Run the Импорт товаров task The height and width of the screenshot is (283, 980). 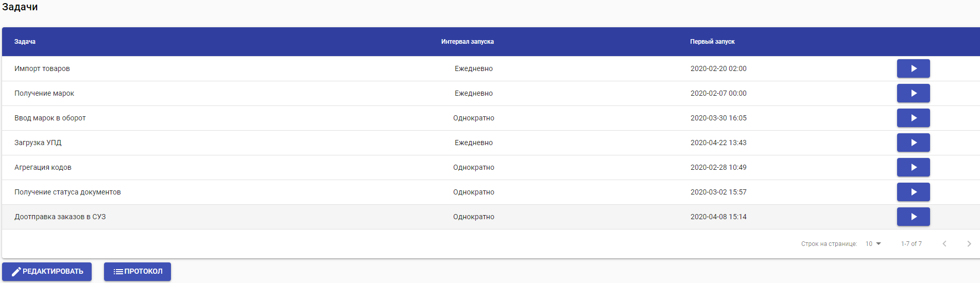coord(913,68)
